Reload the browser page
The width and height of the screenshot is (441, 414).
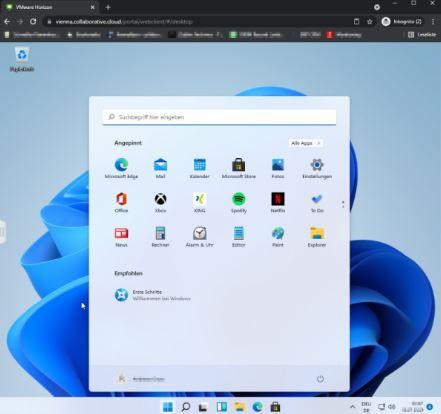pos(33,22)
